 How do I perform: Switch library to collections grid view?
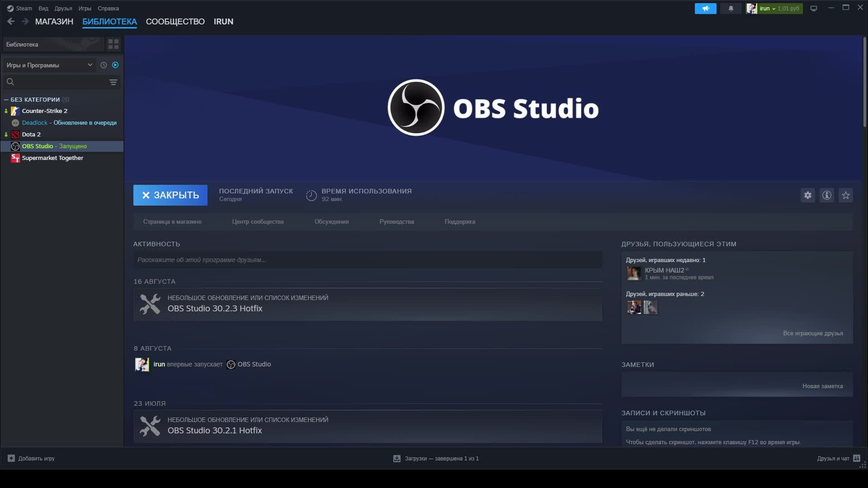[113, 44]
